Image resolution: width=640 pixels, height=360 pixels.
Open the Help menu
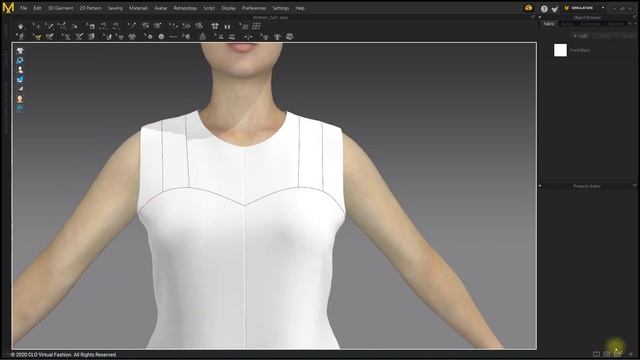[300, 8]
